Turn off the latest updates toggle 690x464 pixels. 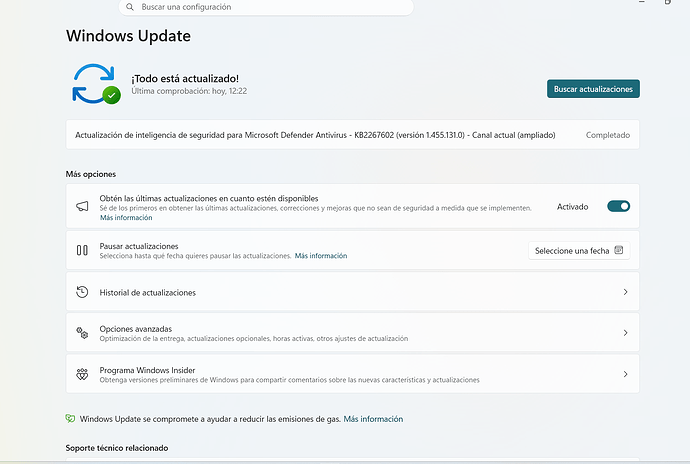(x=618, y=206)
